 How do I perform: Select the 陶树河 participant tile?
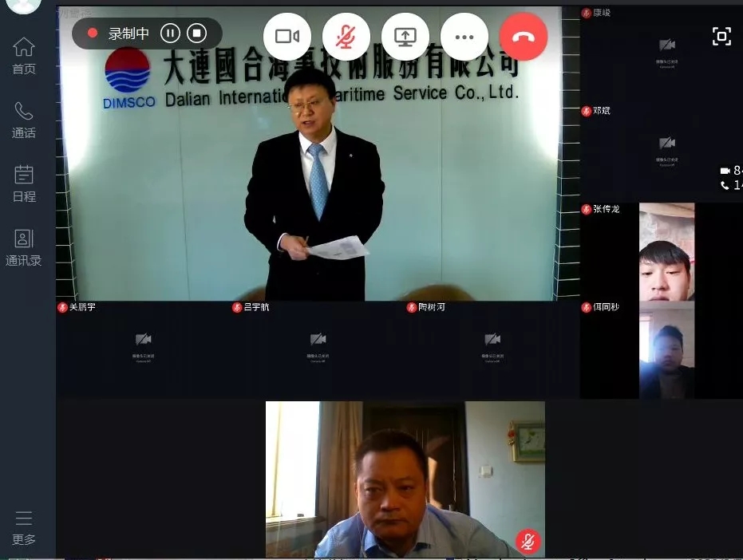pyautogui.click(x=492, y=350)
